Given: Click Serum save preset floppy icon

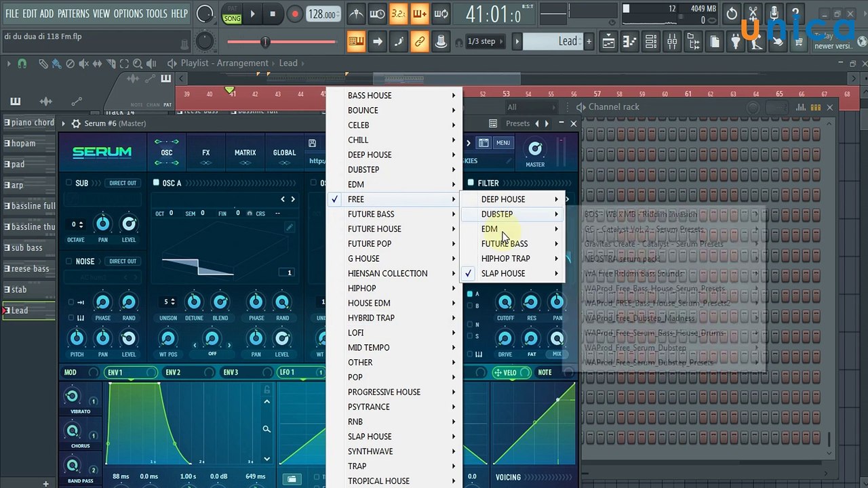Looking at the screenshot, I should [312, 144].
